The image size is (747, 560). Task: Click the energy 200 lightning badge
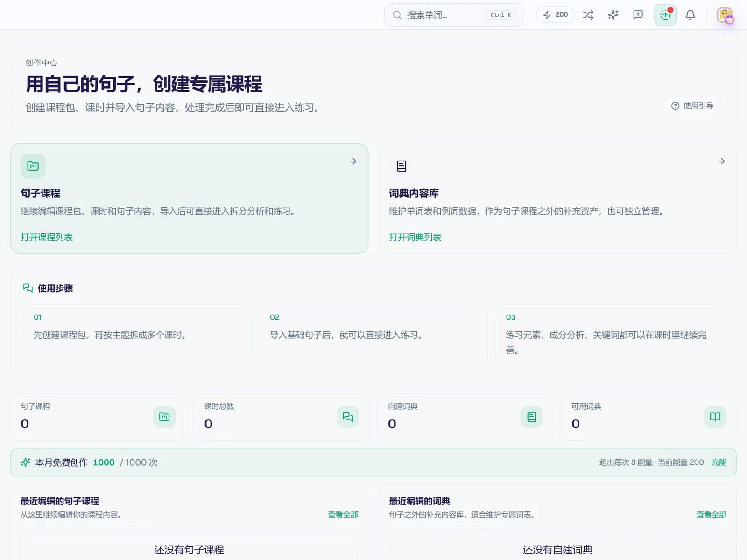555,15
